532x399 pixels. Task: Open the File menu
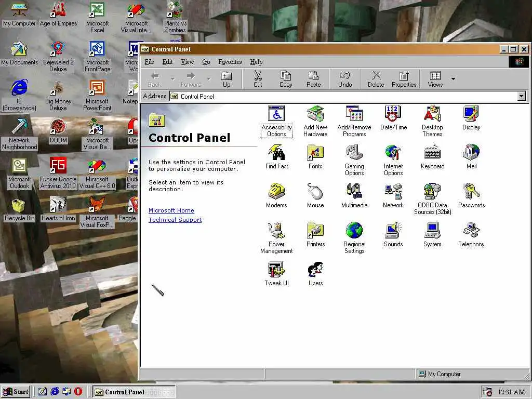coord(149,62)
